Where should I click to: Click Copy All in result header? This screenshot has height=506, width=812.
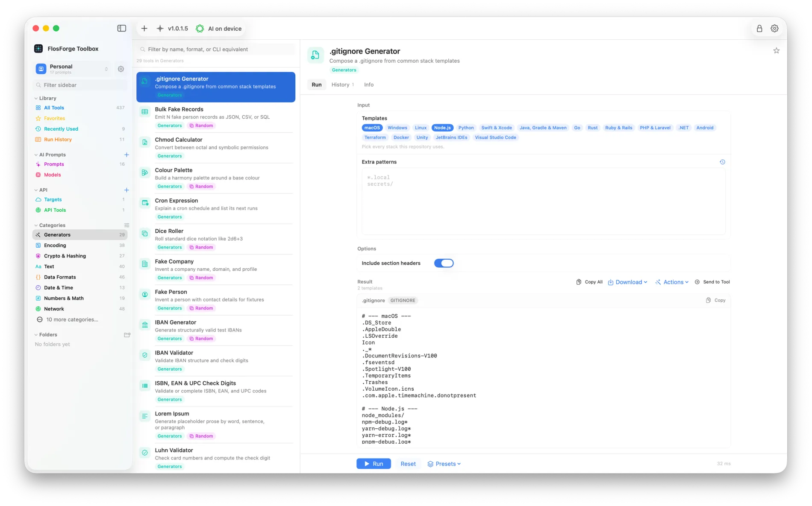589,282
